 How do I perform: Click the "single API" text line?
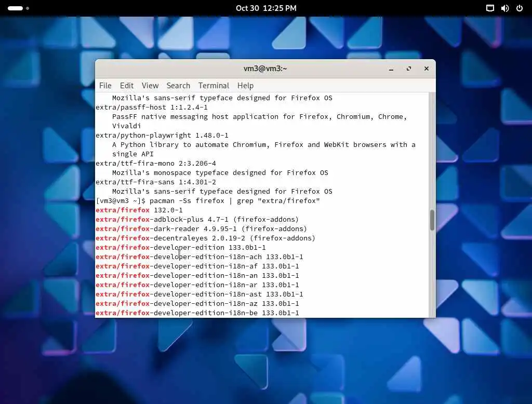click(x=133, y=154)
